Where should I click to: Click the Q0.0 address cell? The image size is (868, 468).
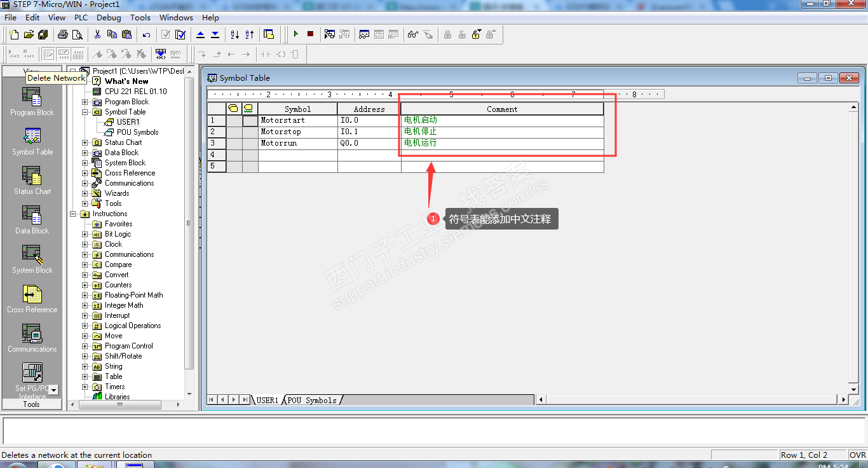369,143
